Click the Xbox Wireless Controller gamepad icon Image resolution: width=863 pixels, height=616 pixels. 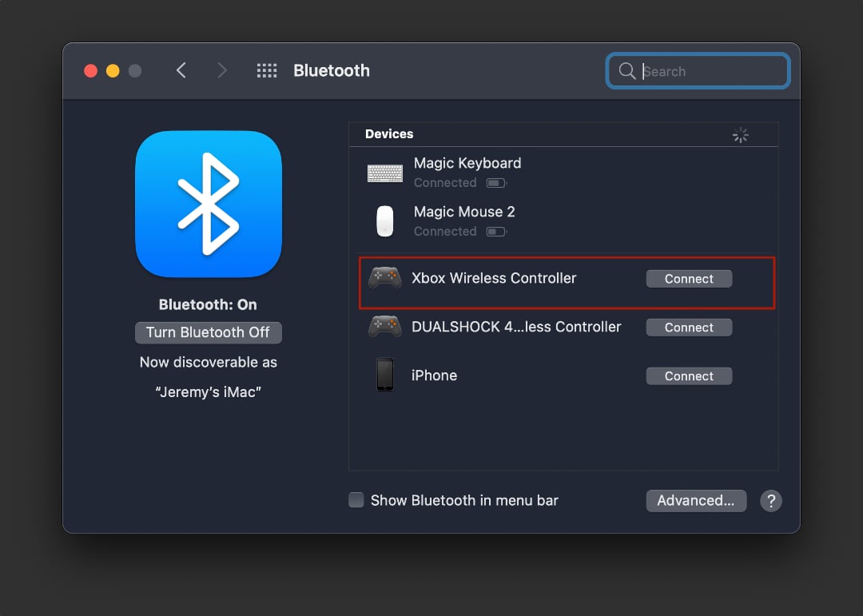point(384,278)
